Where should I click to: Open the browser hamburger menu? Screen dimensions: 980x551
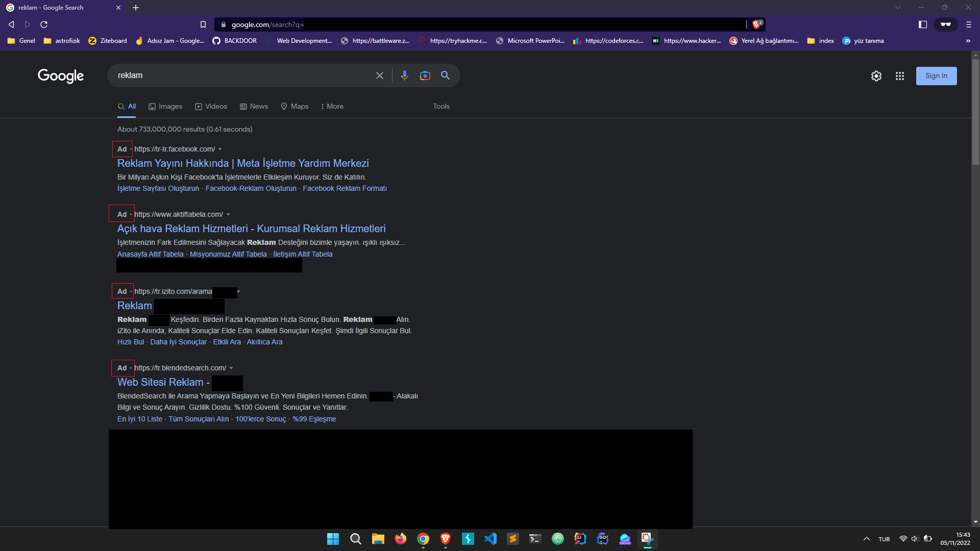968,24
